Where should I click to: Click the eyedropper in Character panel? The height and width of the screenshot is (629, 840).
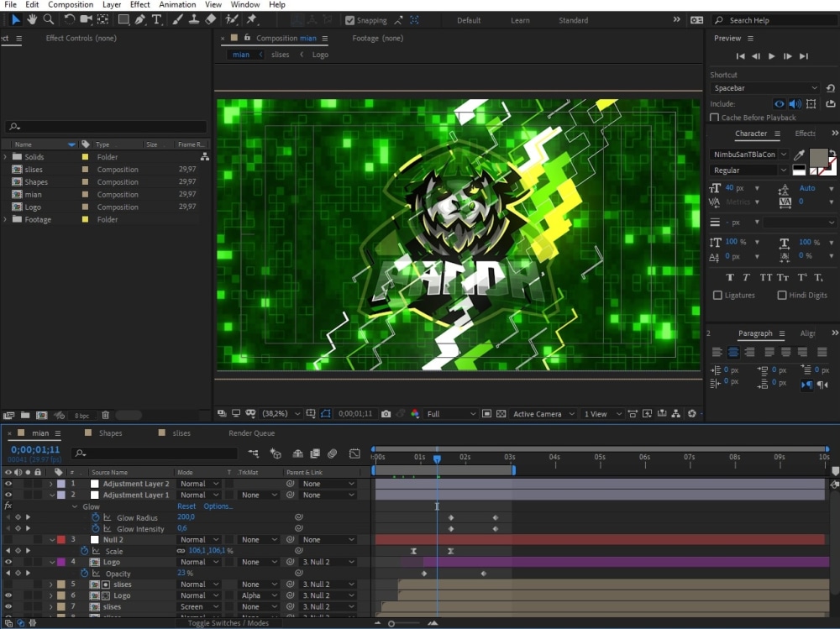click(799, 155)
